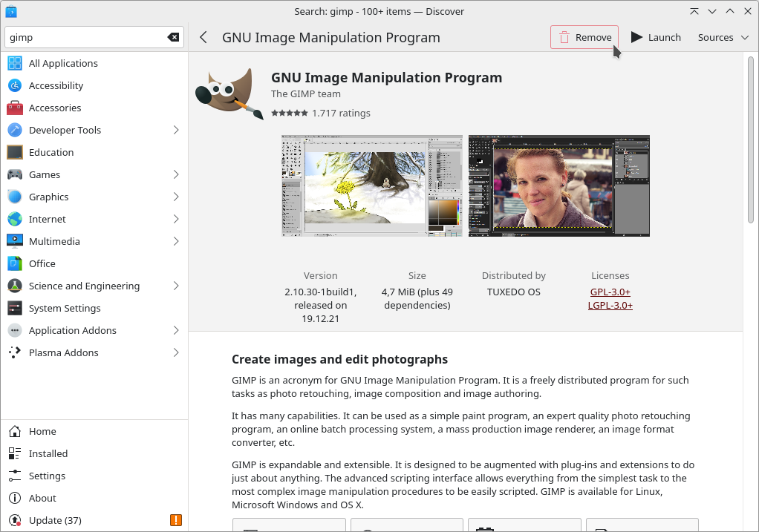
Task: Click the Accessories label
Action: pos(55,108)
